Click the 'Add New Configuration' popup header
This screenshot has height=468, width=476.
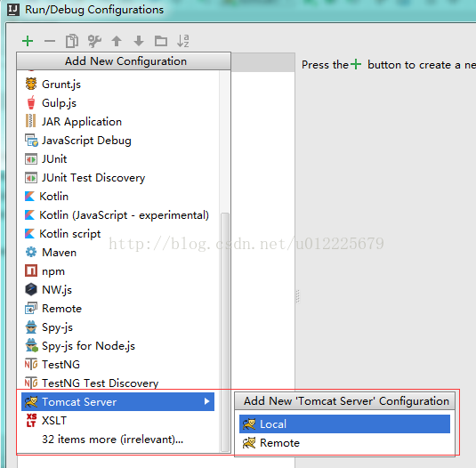pyautogui.click(x=124, y=61)
